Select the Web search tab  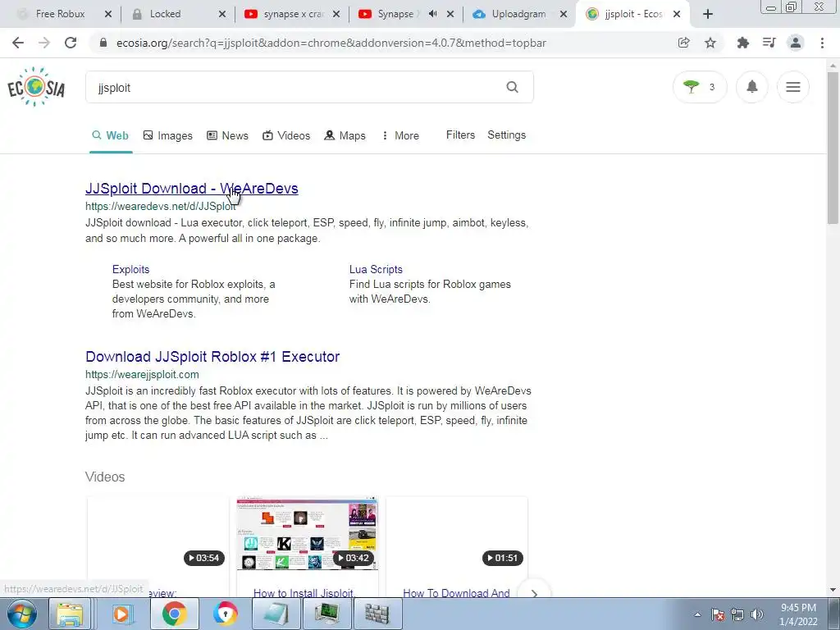coord(111,135)
